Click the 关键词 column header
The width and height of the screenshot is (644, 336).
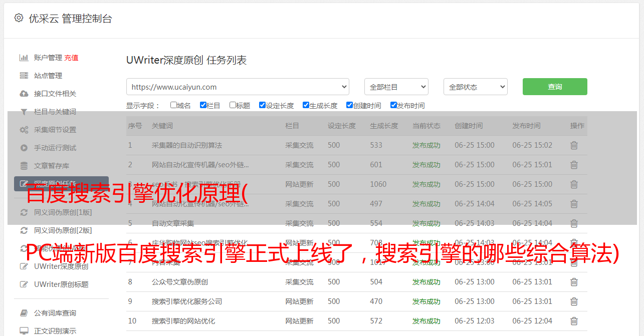click(162, 126)
